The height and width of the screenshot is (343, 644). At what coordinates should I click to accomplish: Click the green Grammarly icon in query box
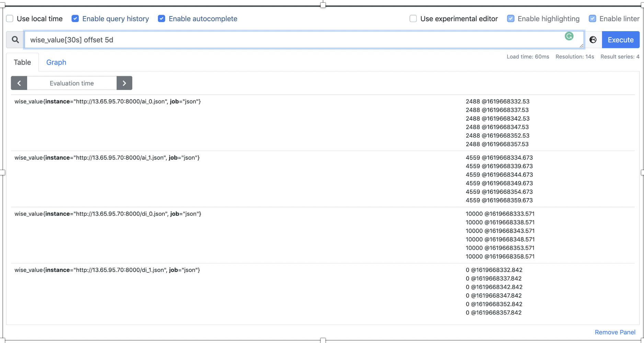tap(569, 36)
